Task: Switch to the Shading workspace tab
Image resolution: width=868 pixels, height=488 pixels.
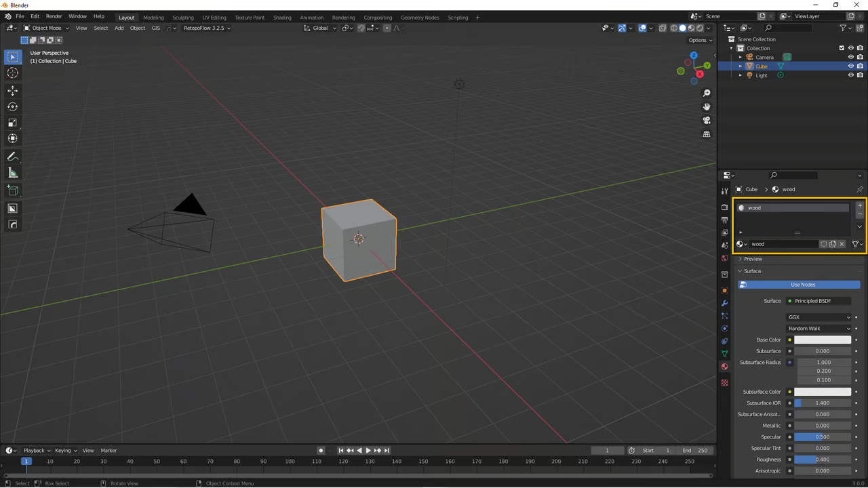Action: click(282, 16)
